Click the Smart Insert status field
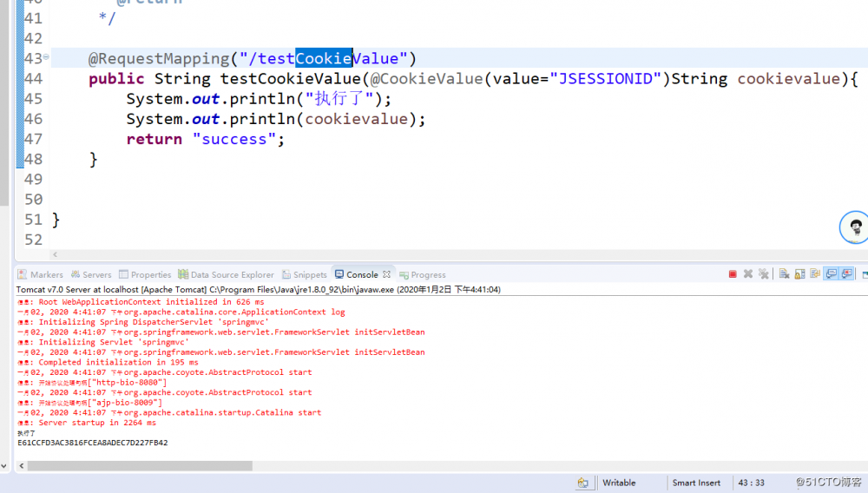The width and height of the screenshot is (868, 493). (x=696, y=483)
